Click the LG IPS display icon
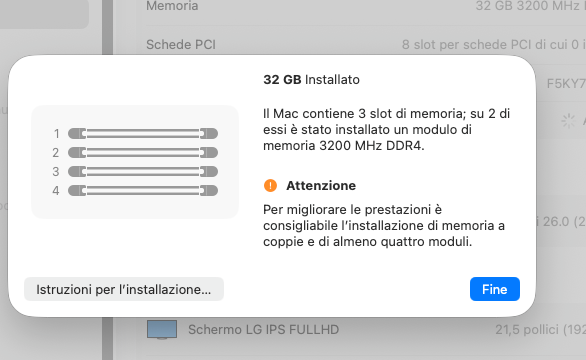This screenshot has height=360, width=586. click(x=162, y=329)
